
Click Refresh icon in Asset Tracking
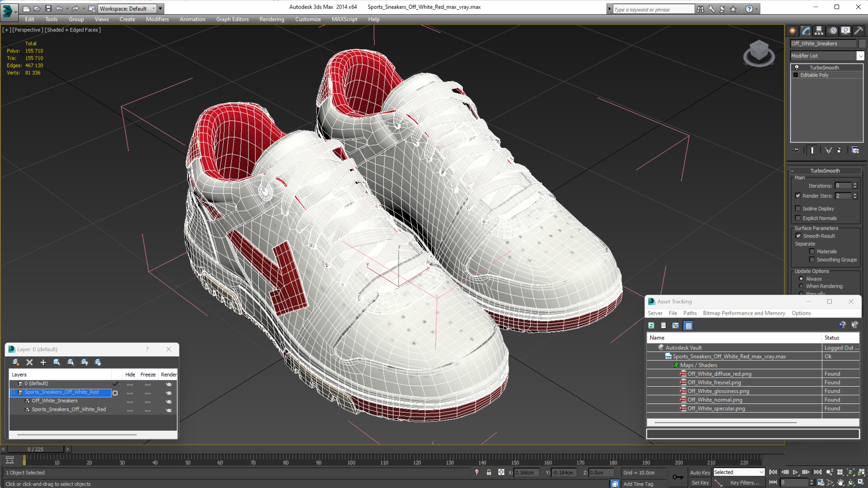point(651,325)
